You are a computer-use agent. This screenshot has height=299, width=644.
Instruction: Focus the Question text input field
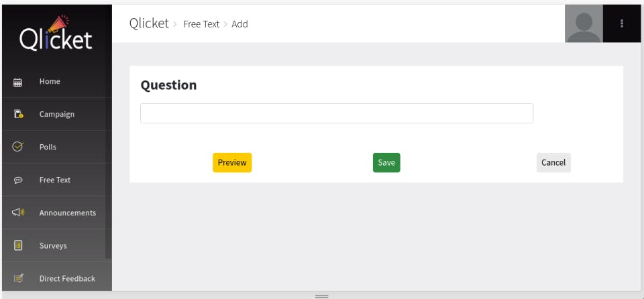point(337,113)
